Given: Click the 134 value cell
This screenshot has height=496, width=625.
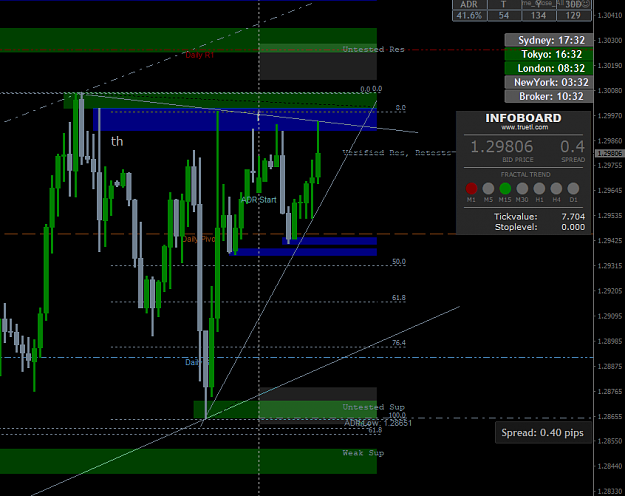Looking at the screenshot, I should 539,16.
